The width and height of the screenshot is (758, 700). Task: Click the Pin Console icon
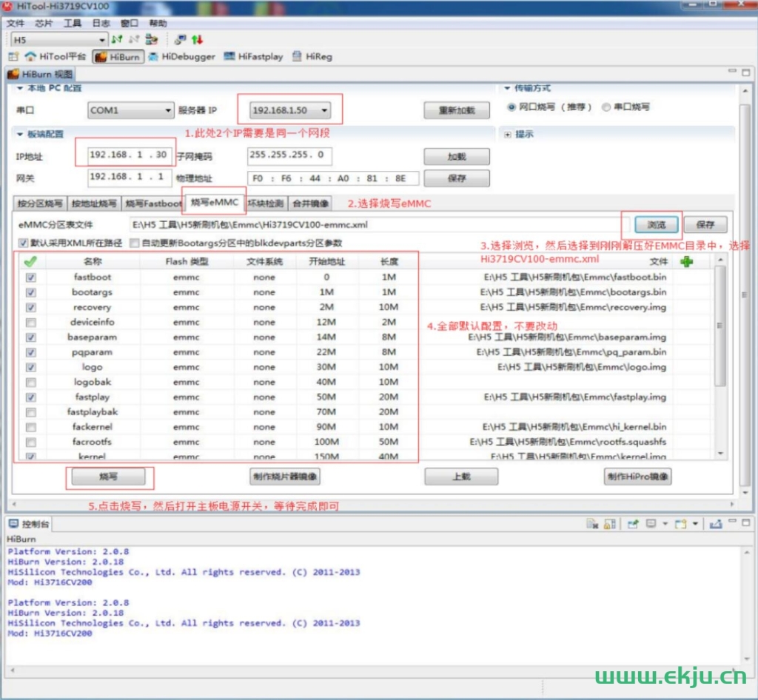pyautogui.click(x=633, y=524)
